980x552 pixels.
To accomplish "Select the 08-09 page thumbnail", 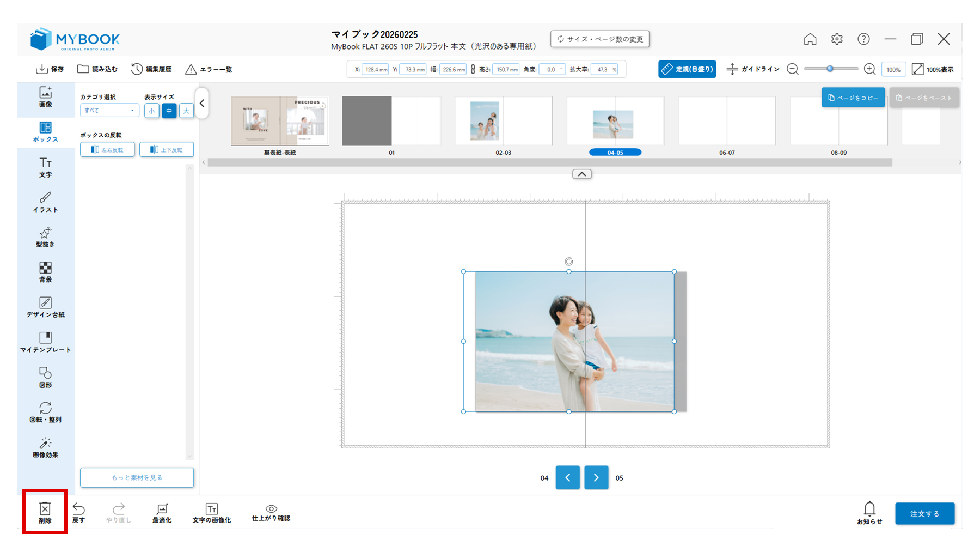I will (x=838, y=121).
